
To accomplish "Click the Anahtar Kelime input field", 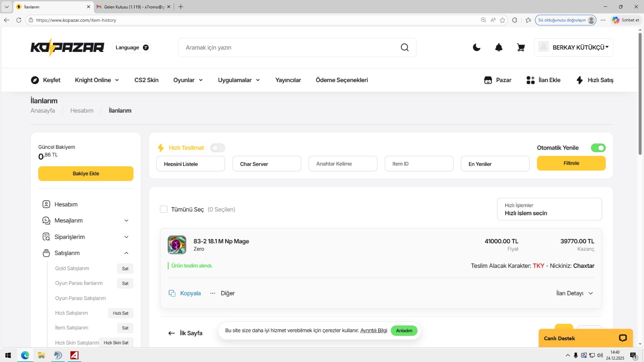I will click(x=343, y=164).
